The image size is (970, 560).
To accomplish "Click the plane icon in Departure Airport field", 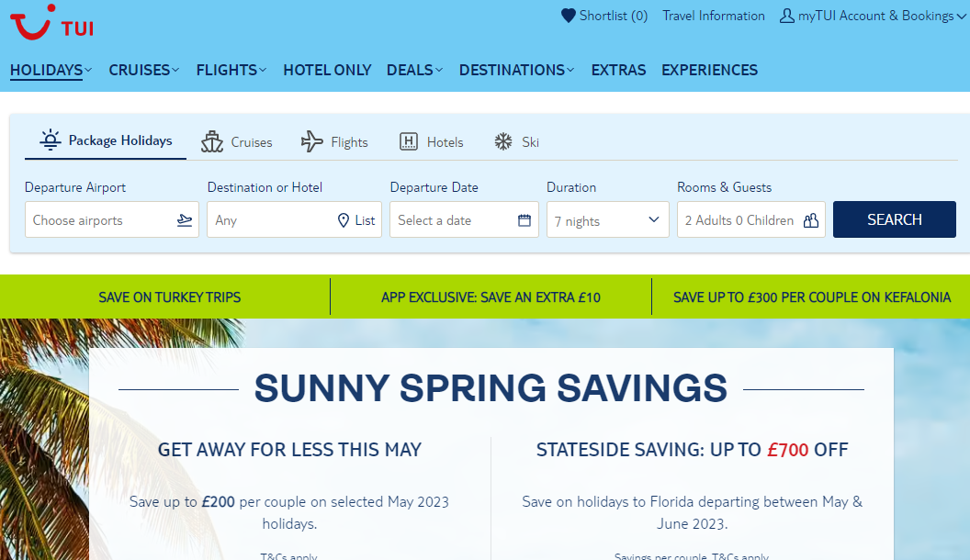I will point(185,220).
